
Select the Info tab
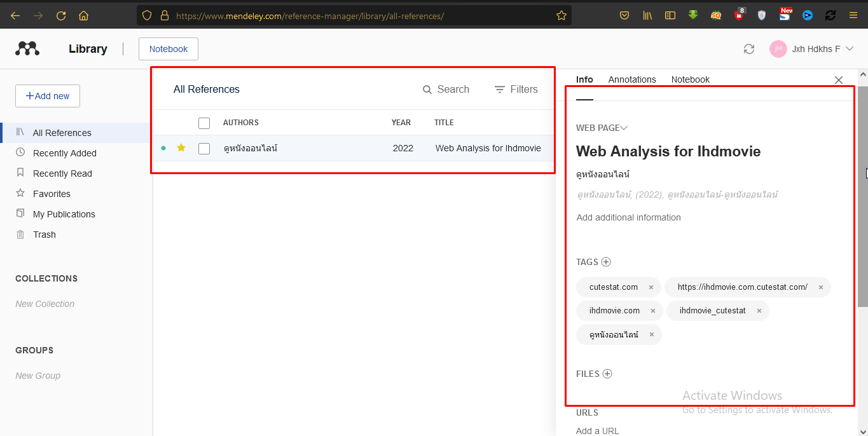tap(584, 79)
